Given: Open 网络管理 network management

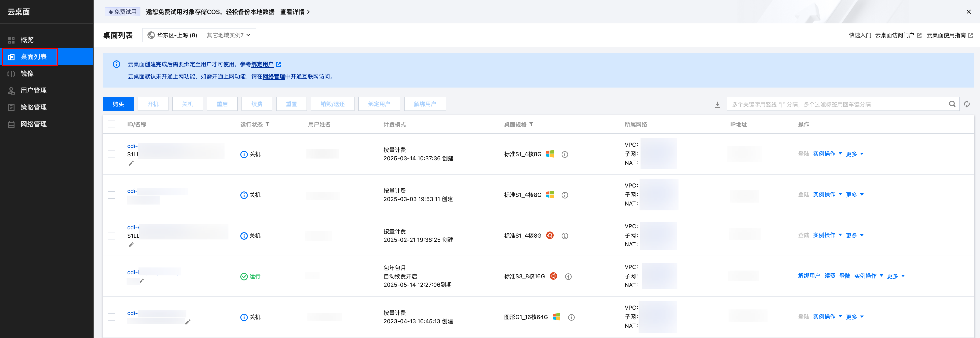Looking at the screenshot, I should [33, 124].
